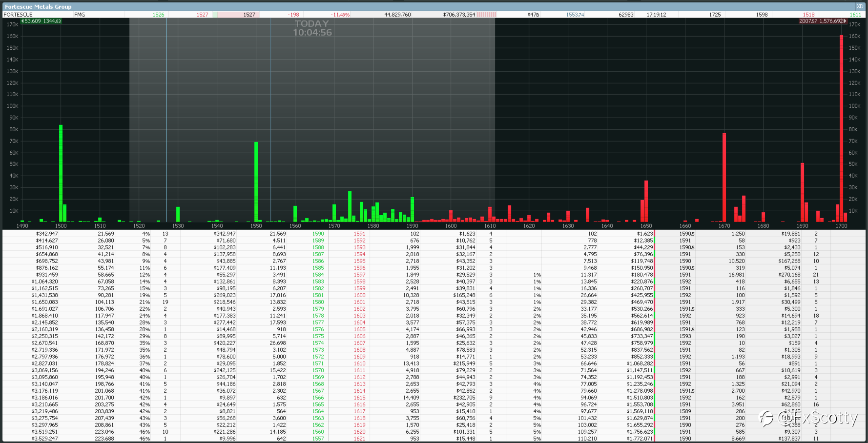Viewport: 868px width, 443px height.
Task: Click the tallest red volume bar at 1700
Action: (841, 128)
